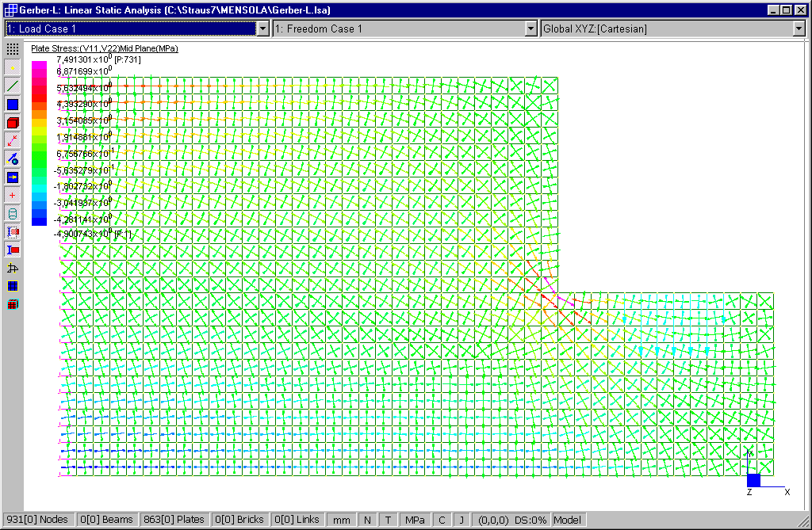Toggle node selection with the yellow dot icon
This screenshot has width=812, height=530.
(13, 67)
